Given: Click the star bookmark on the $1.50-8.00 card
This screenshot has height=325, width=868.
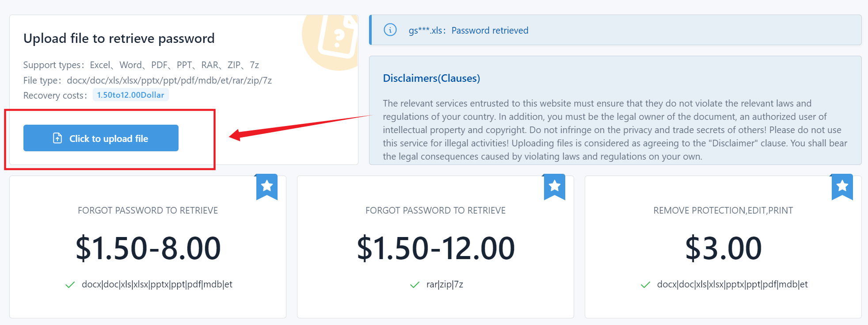Looking at the screenshot, I should click(267, 187).
